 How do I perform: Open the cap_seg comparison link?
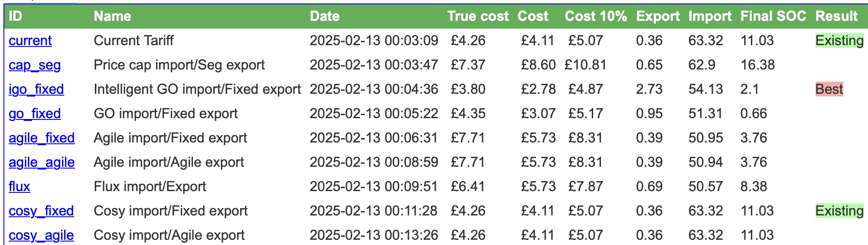click(35, 65)
